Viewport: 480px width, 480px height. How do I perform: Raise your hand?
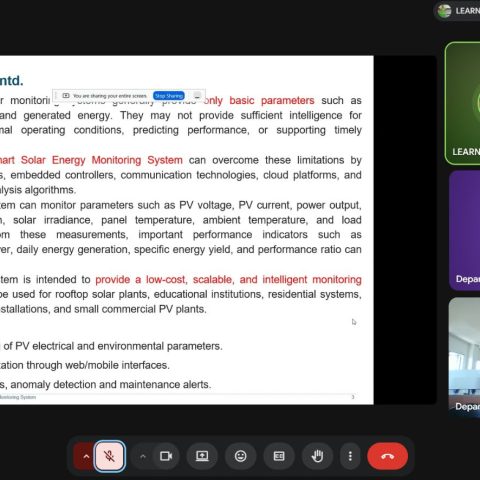point(317,456)
